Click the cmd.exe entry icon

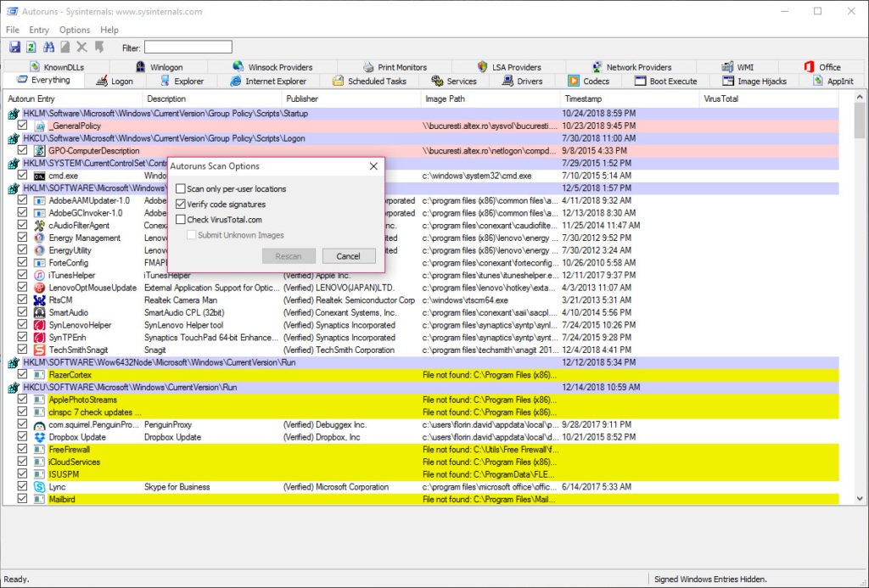point(39,176)
